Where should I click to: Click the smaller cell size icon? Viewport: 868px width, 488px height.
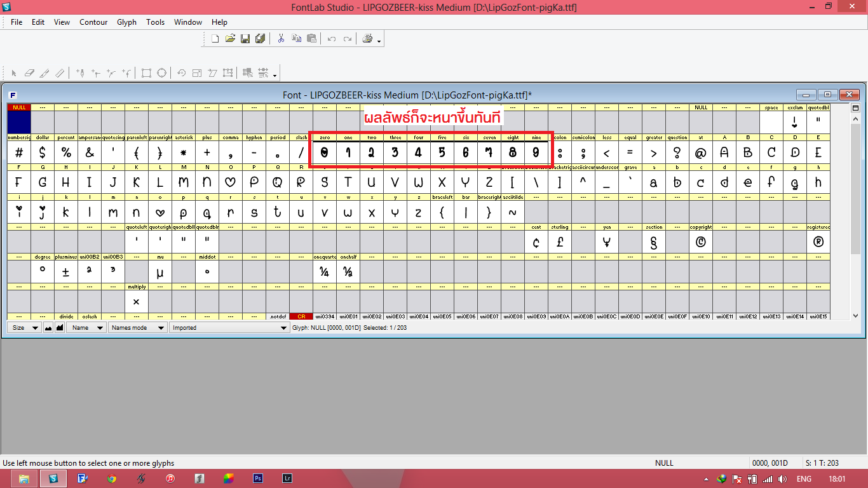pos(48,328)
